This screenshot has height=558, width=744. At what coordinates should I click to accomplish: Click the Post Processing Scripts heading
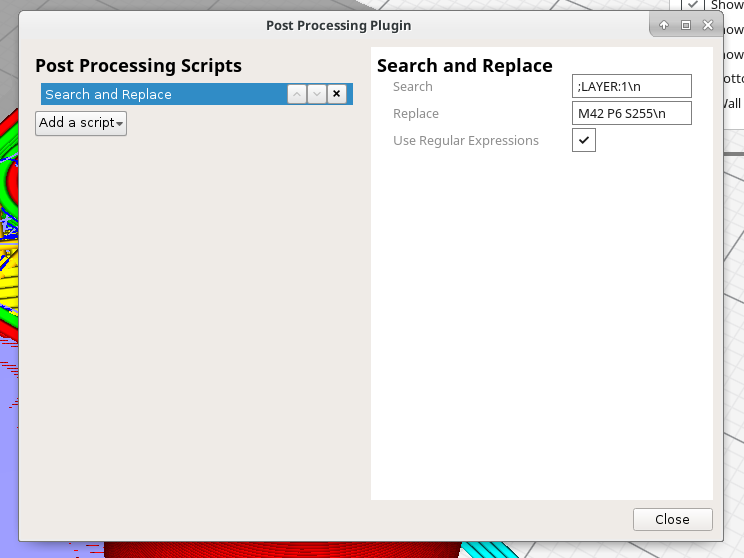pos(139,65)
